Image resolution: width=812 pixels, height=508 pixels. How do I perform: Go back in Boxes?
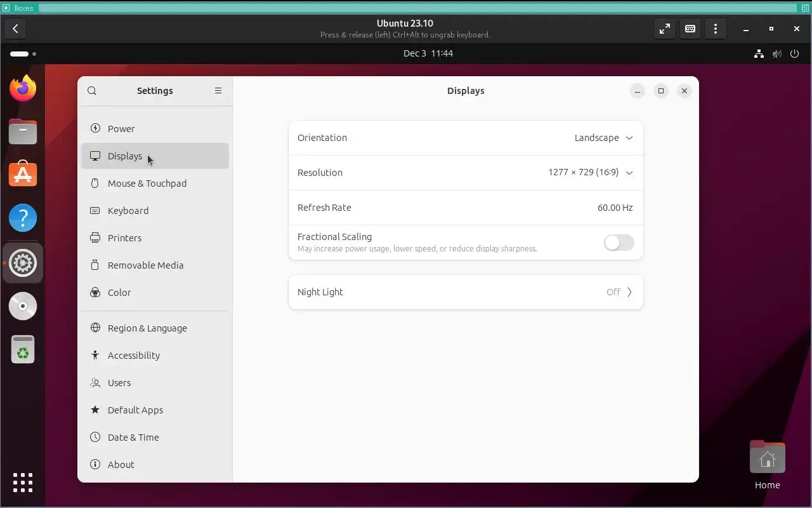[15, 29]
